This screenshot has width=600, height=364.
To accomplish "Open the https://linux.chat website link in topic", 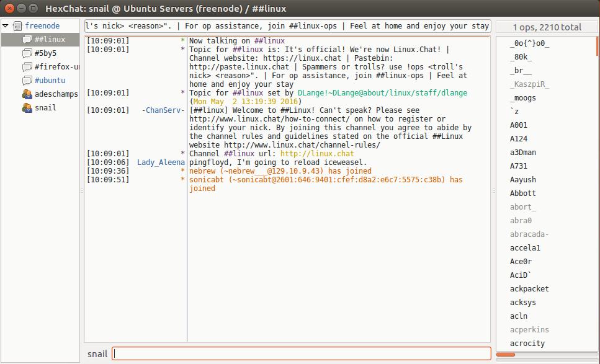I will tap(302, 58).
